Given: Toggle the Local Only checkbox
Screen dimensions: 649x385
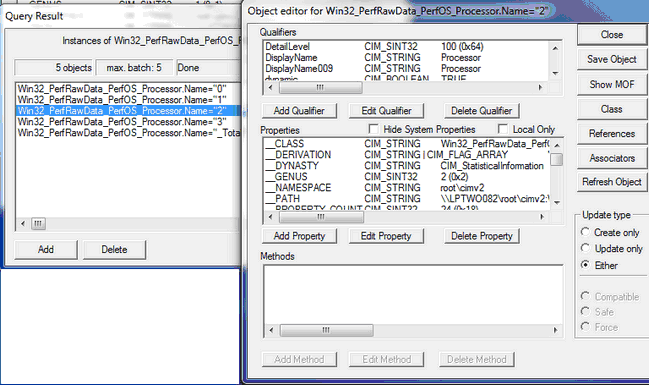Looking at the screenshot, I should (x=503, y=129).
